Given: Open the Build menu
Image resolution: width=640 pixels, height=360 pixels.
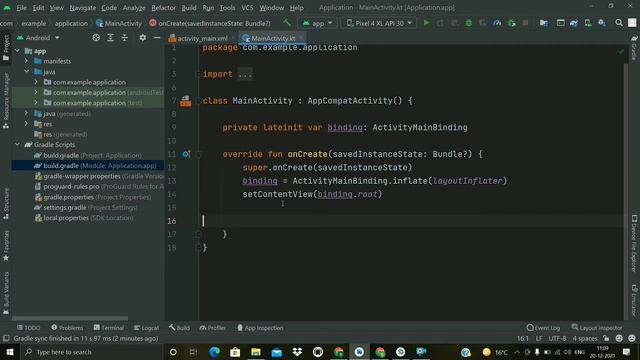Looking at the screenshot, I should pyautogui.click(x=189, y=8).
